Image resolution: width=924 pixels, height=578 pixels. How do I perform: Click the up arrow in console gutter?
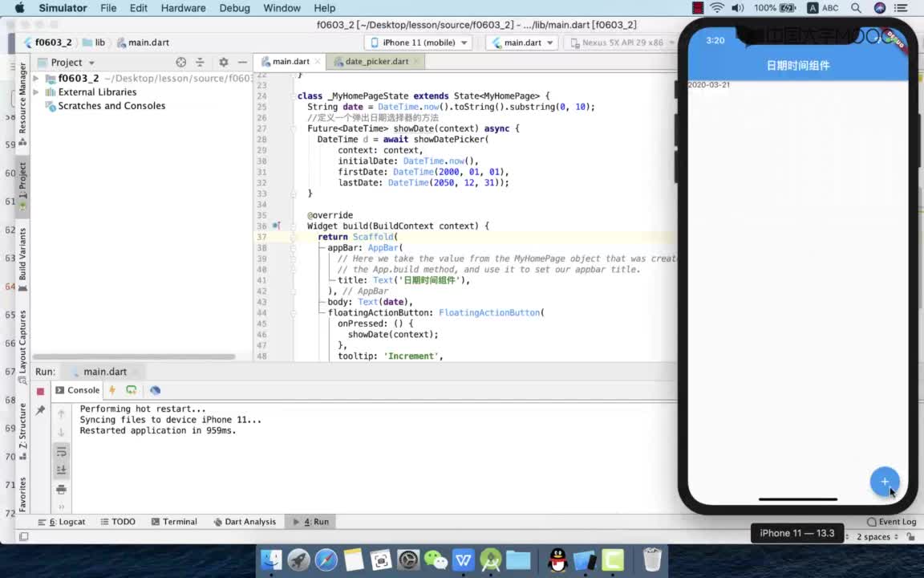(x=61, y=413)
